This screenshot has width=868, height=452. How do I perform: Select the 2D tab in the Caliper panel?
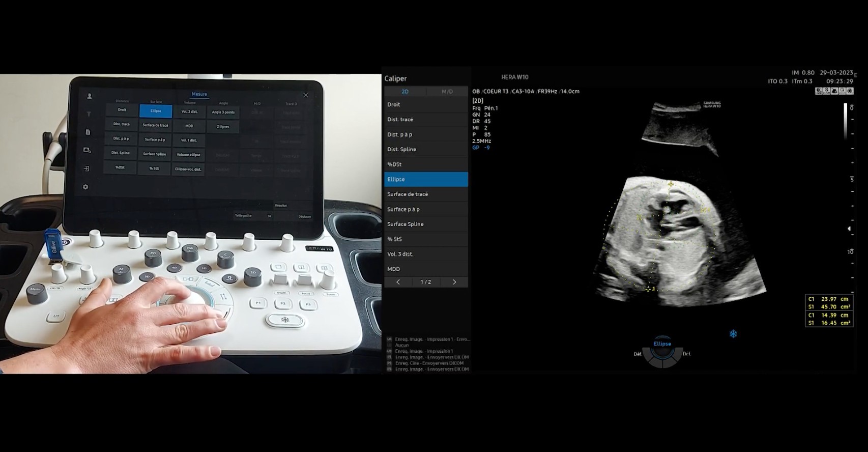click(405, 92)
